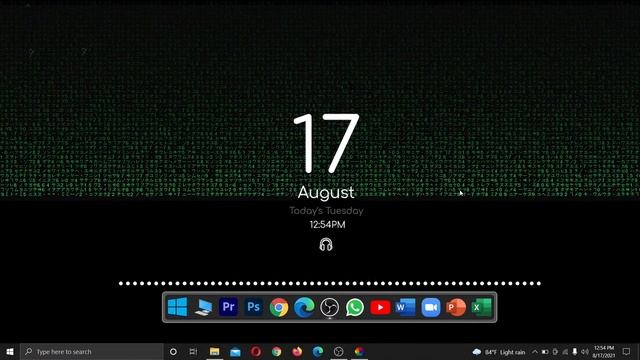The image size is (640, 360).
Task: Click the large 17 date widget
Action: coord(326,143)
